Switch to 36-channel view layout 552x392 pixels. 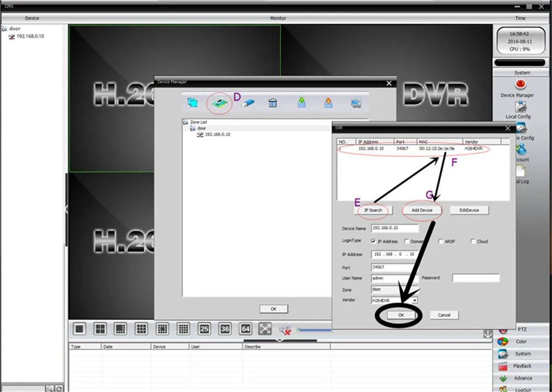(225, 329)
